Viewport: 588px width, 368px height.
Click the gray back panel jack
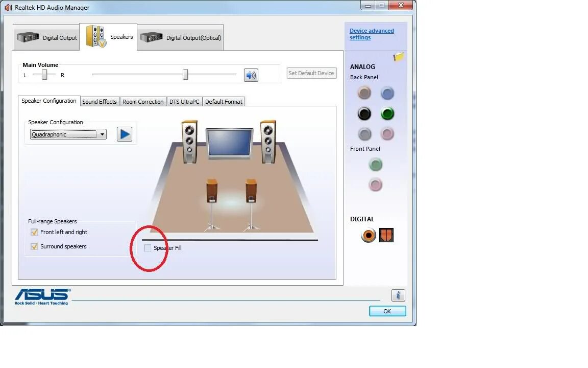[x=364, y=134]
